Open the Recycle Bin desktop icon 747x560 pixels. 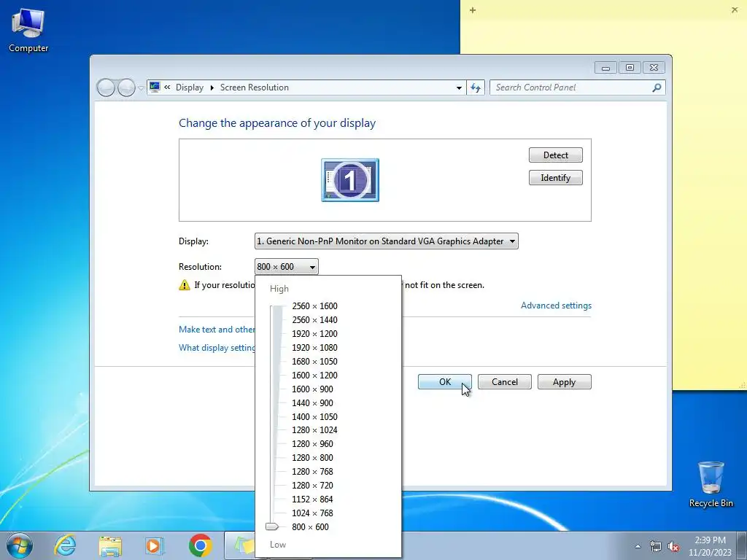pyautogui.click(x=711, y=484)
